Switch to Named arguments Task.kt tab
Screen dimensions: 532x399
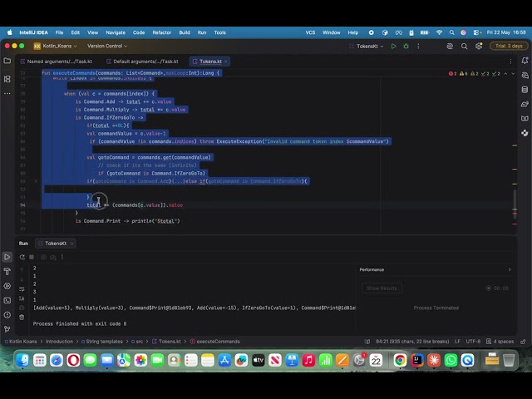pyautogui.click(x=57, y=62)
